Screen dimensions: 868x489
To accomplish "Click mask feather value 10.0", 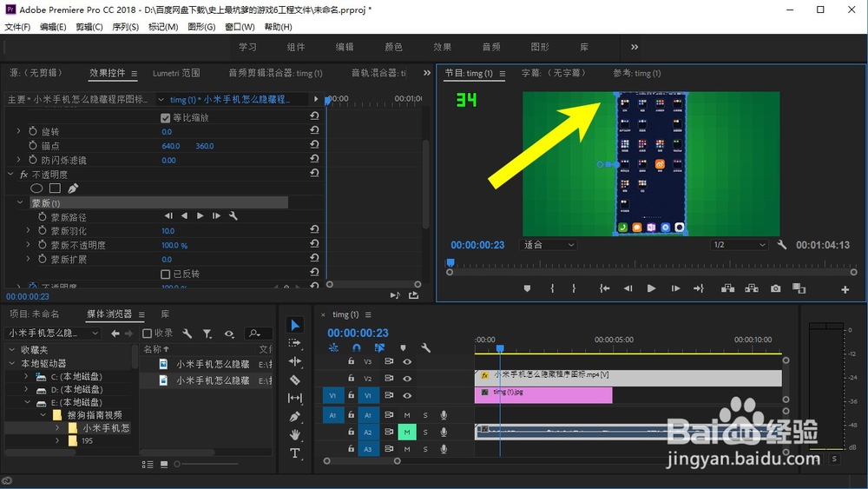I will pyautogui.click(x=168, y=231).
